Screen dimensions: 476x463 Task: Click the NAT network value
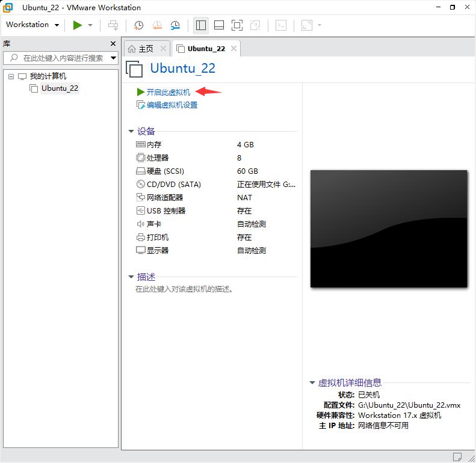244,197
